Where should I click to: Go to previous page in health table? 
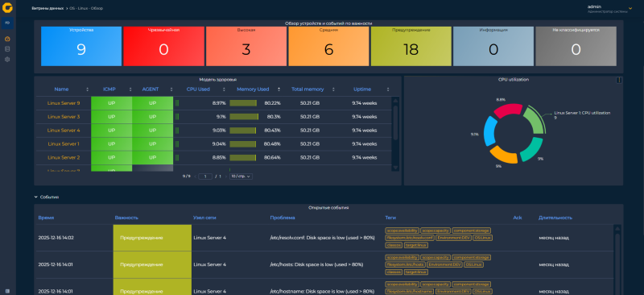(195, 176)
